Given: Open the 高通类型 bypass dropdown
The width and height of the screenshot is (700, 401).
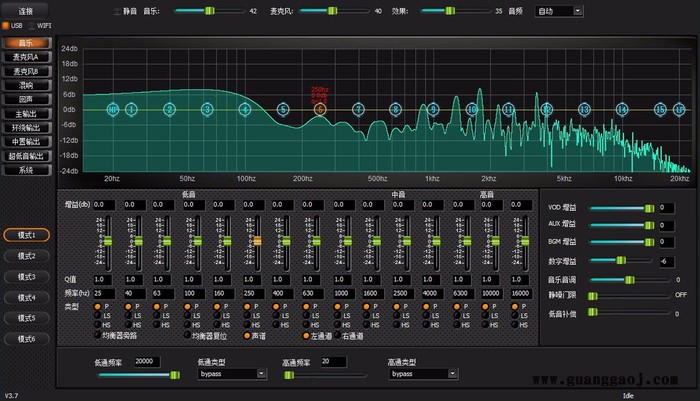Looking at the screenshot, I should [x=423, y=374].
